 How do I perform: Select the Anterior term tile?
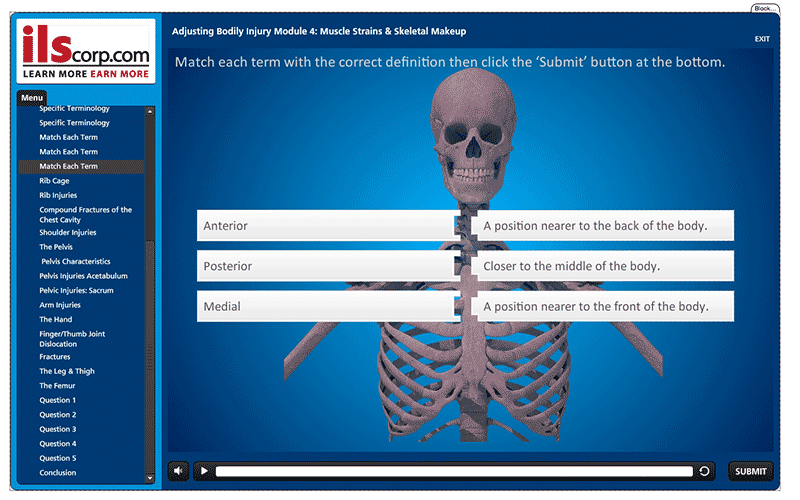coord(326,226)
